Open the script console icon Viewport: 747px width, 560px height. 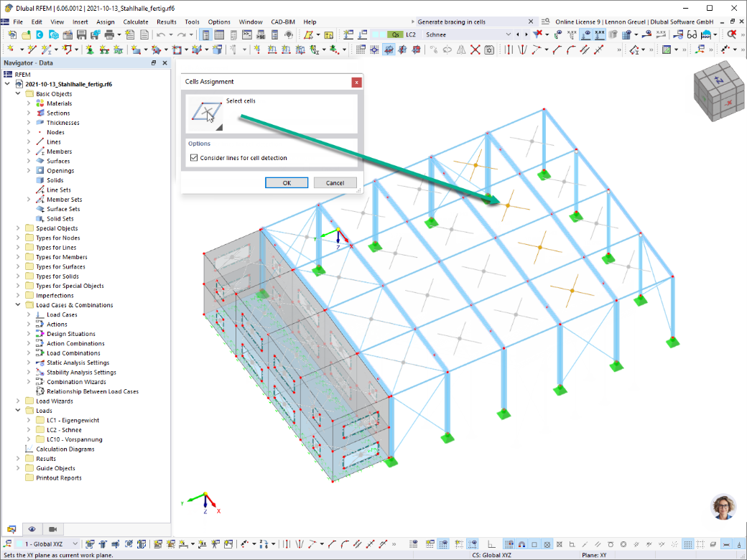click(247, 34)
